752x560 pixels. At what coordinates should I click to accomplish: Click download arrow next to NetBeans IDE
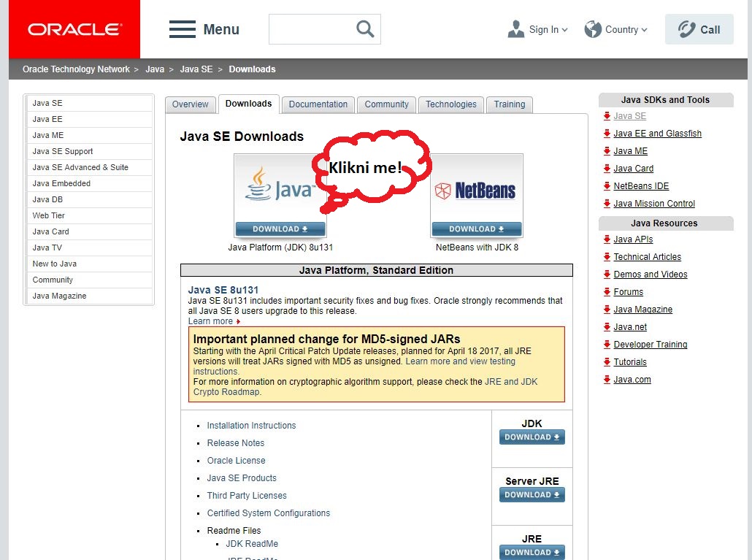pyautogui.click(x=607, y=186)
